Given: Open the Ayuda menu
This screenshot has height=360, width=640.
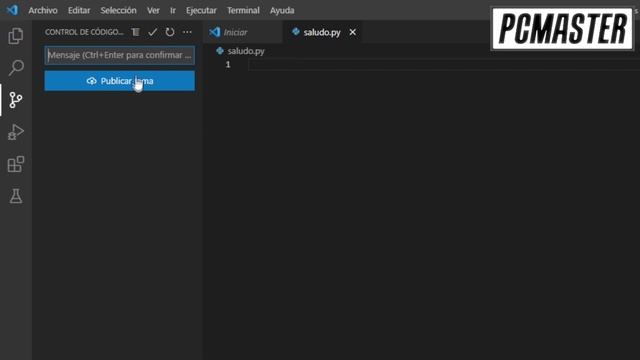Looking at the screenshot, I should [282, 10].
